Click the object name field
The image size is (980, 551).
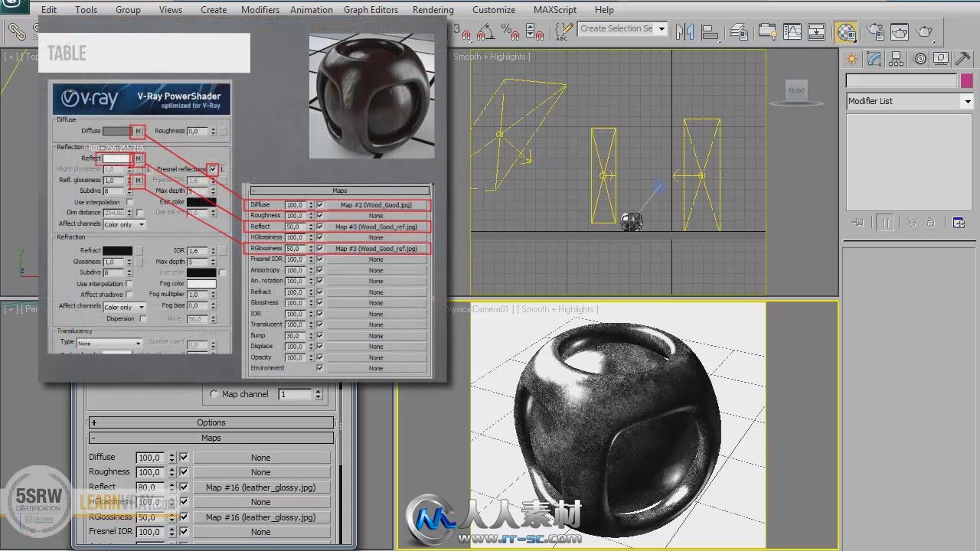pos(901,80)
